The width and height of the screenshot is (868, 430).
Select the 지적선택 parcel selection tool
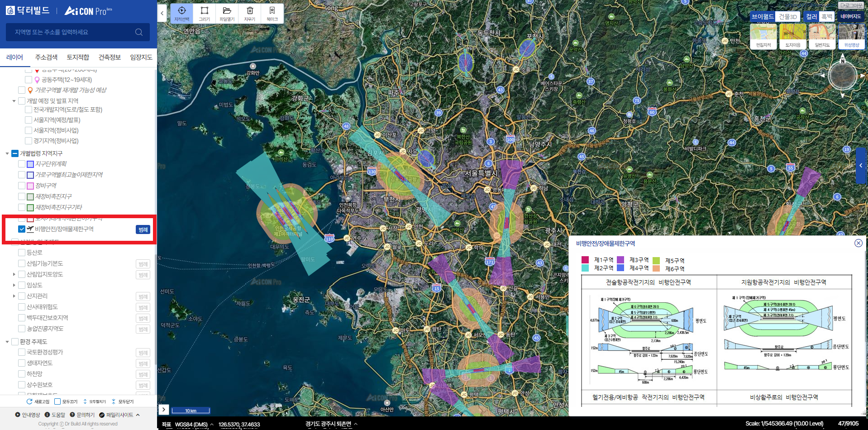click(181, 13)
